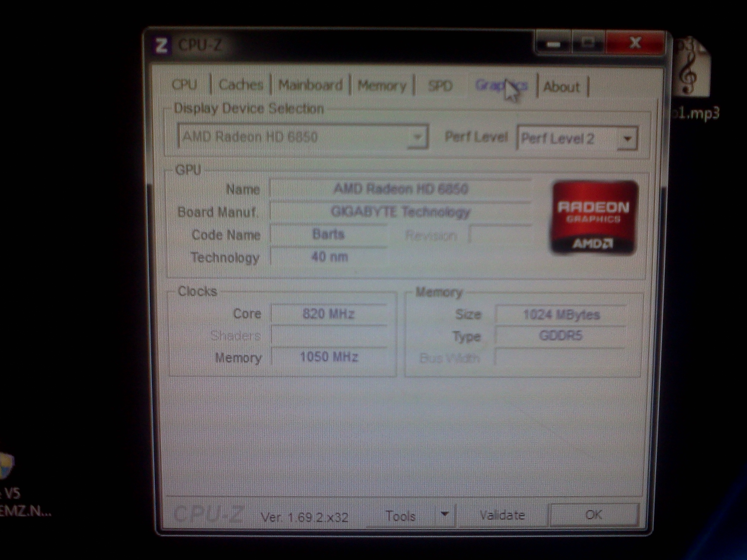The height and width of the screenshot is (560, 747).
Task: Switch to the Caches tab
Action: pyautogui.click(x=241, y=85)
